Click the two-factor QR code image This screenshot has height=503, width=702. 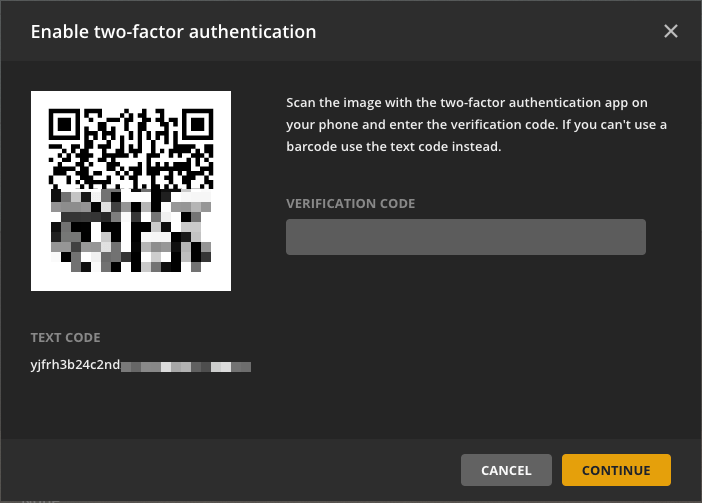(x=131, y=191)
